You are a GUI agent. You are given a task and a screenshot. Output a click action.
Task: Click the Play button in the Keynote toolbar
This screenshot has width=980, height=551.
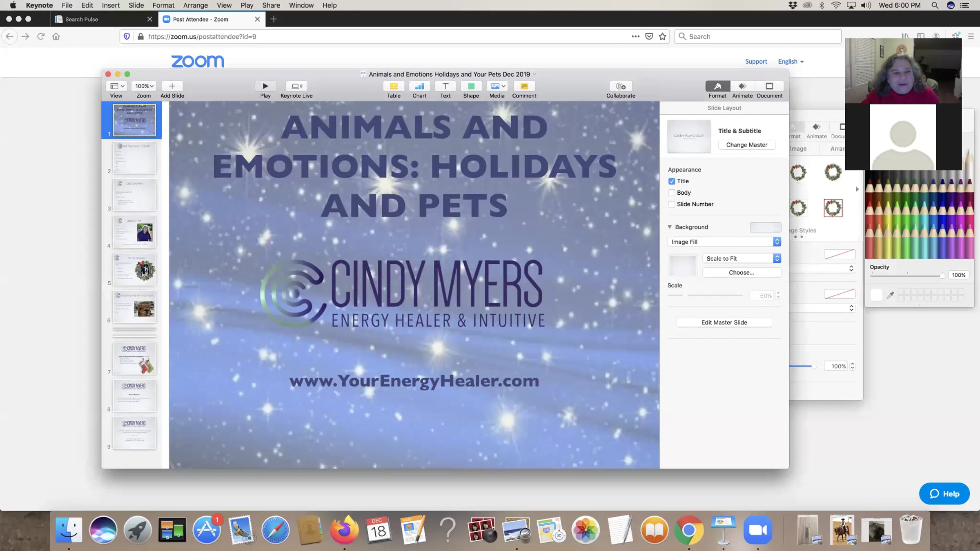click(265, 86)
